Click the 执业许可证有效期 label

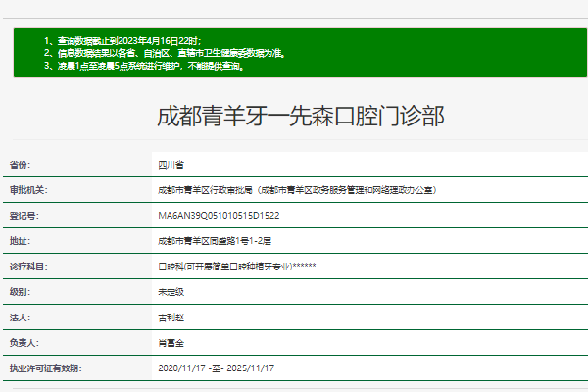(46, 368)
